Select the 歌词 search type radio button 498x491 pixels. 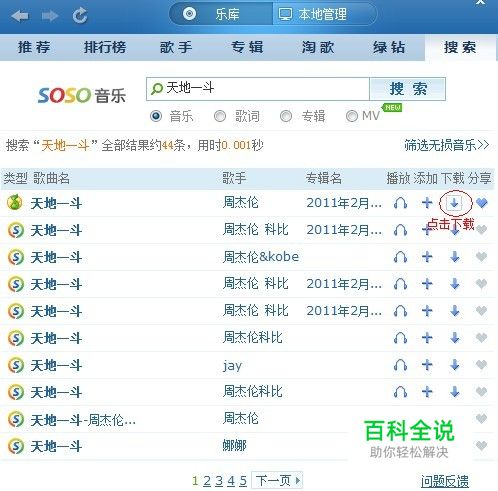pos(220,116)
